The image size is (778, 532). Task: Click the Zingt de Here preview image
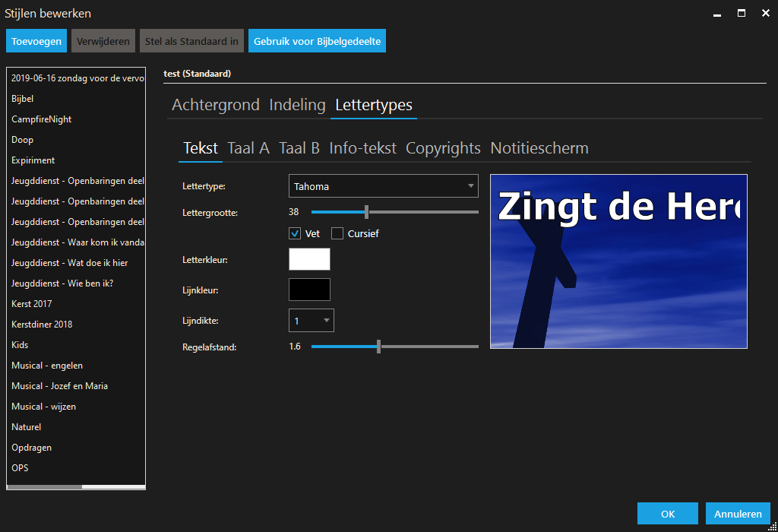618,261
